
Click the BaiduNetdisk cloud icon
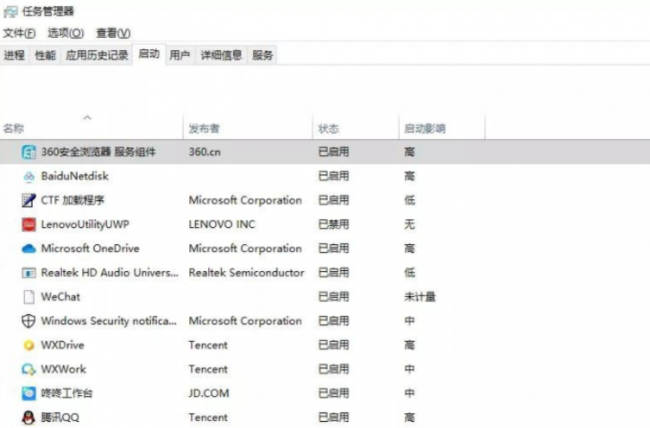tap(29, 177)
